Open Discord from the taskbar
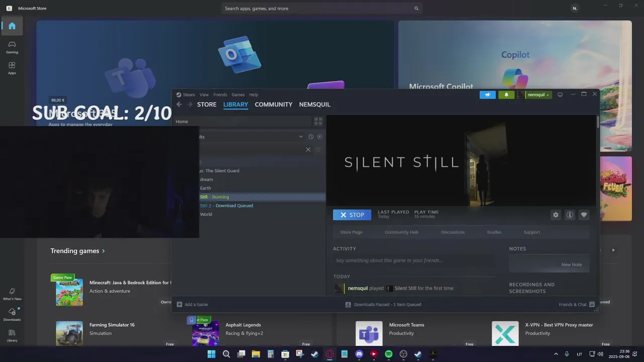Screen dimensions: 644x362 (x=359, y=354)
